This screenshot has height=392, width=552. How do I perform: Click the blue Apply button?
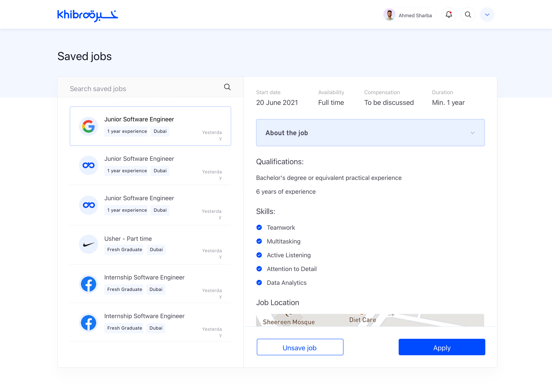pos(442,347)
